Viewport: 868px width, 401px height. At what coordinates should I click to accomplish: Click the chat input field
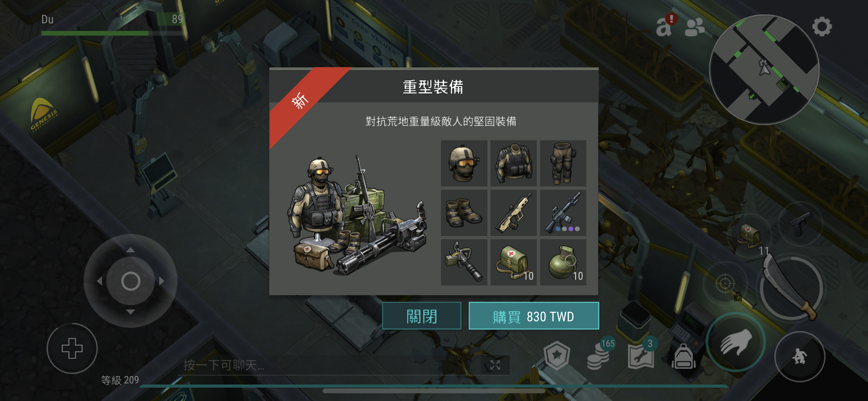tap(330, 365)
